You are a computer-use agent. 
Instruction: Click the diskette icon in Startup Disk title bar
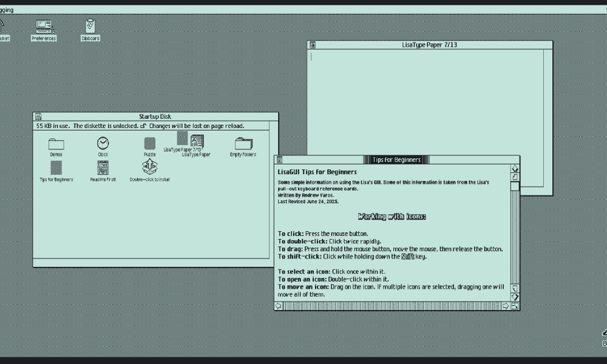pos(38,116)
